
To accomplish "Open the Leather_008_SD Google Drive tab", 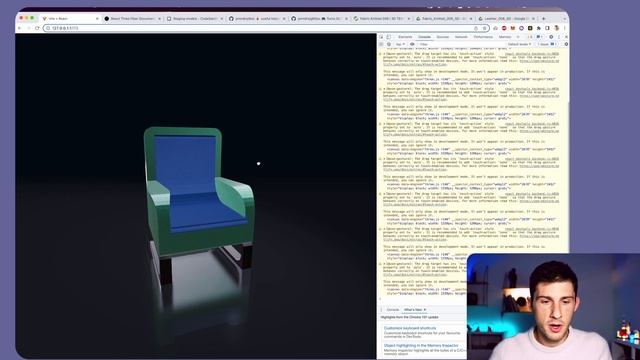I will pos(506,19).
